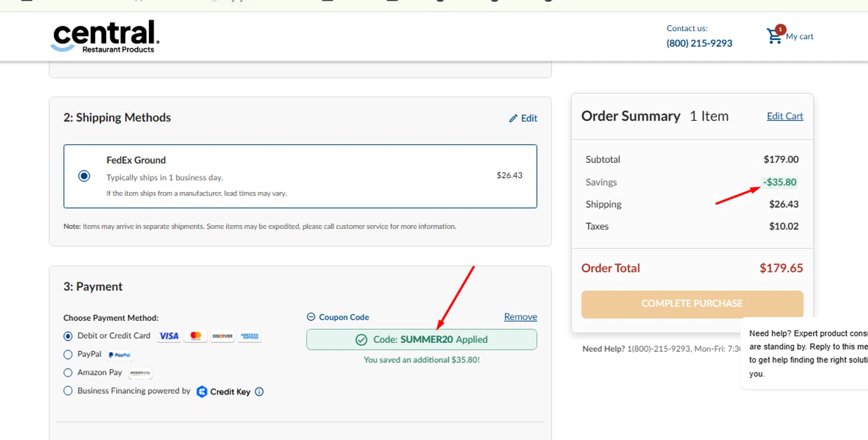The width and height of the screenshot is (868, 440).
Task: Click 'Choose Payment Method:' label
Action: tap(111, 318)
